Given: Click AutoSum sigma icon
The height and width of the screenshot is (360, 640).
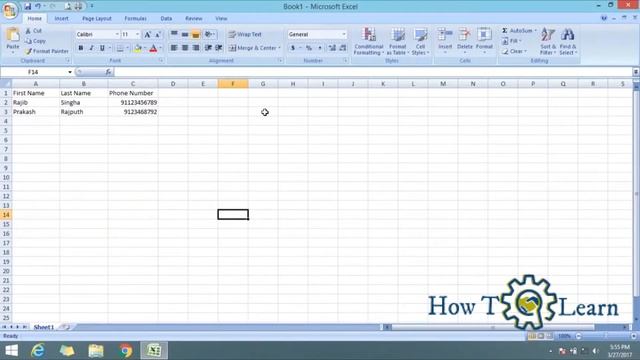Looking at the screenshot, I should click(x=505, y=31).
